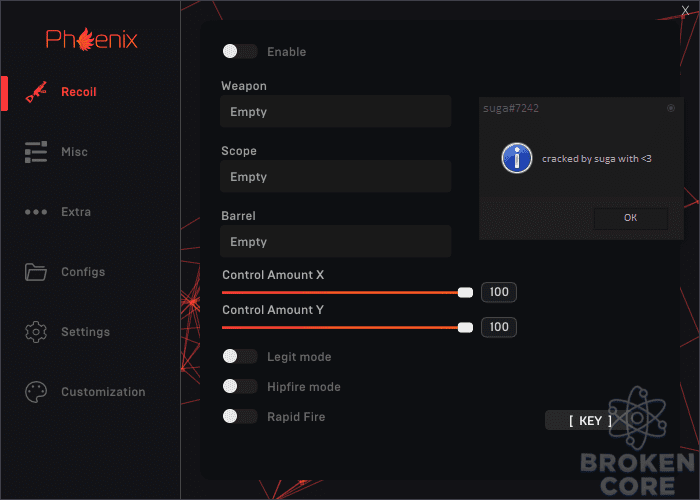
Task: Enable Rapid Fire switch
Action: coord(240,416)
